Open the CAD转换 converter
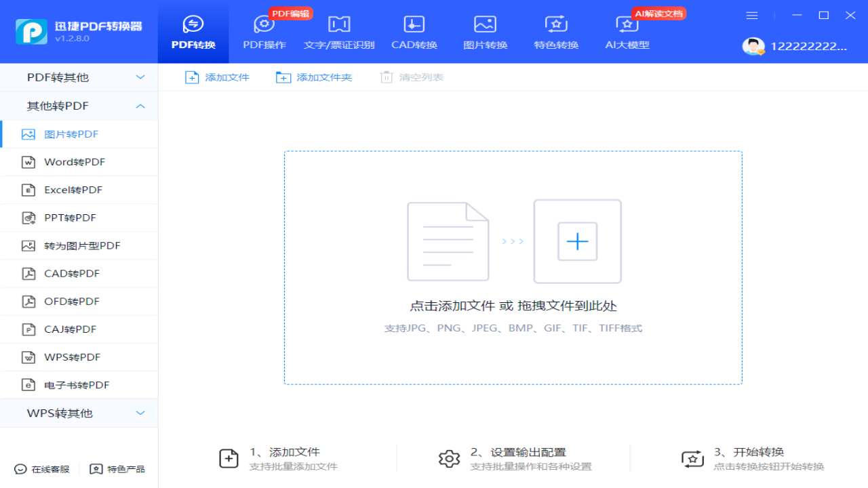Image resolution: width=868 pixels, height=488 pixels. pyautogui.click(x=414, y=31)
